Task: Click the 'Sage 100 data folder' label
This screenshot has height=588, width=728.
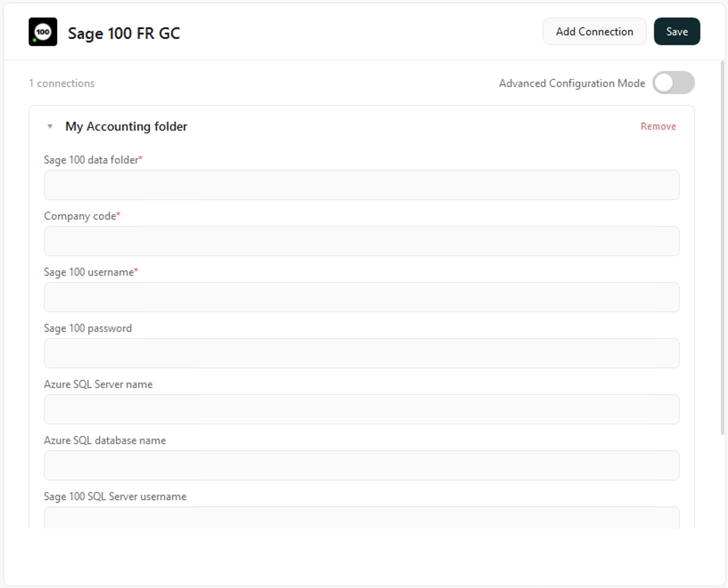Action: [91, 160]
